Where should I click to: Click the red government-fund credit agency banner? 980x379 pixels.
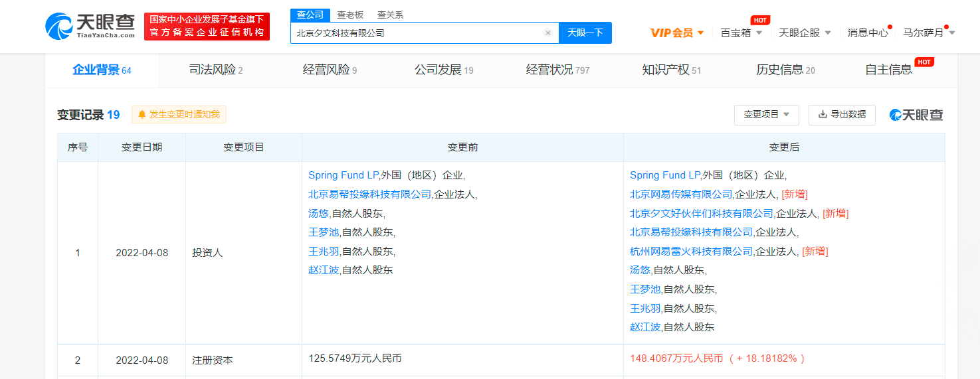pyautogui.click(x=207, y=26)
